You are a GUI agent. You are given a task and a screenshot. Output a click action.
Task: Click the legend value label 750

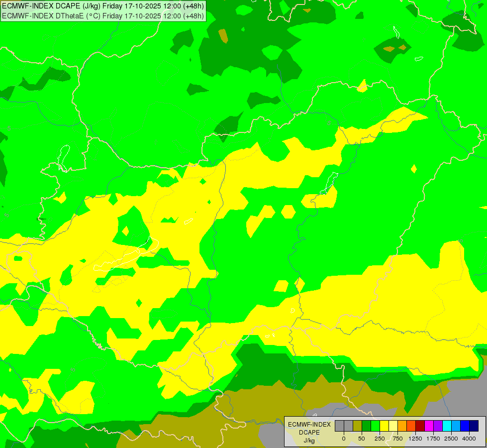[x=397, y=439]
